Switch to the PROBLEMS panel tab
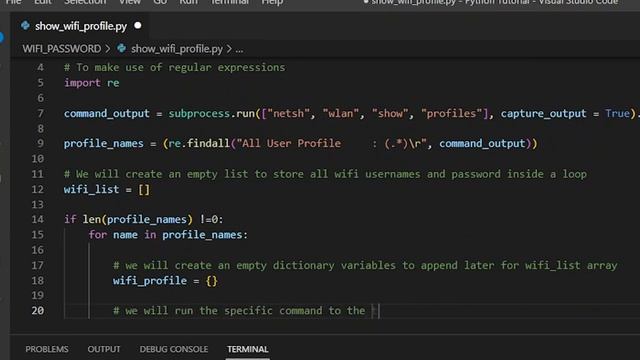Viewport: 640px width, 360px height. pyautogui.click(x=47, y=349)
